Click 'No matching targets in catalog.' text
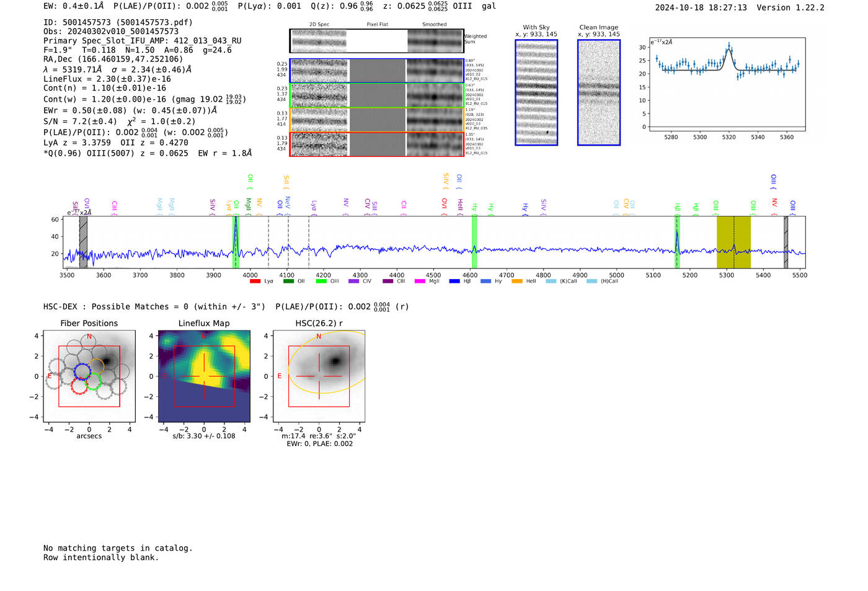Screen dimensions: 868x591 pos(118,548)
